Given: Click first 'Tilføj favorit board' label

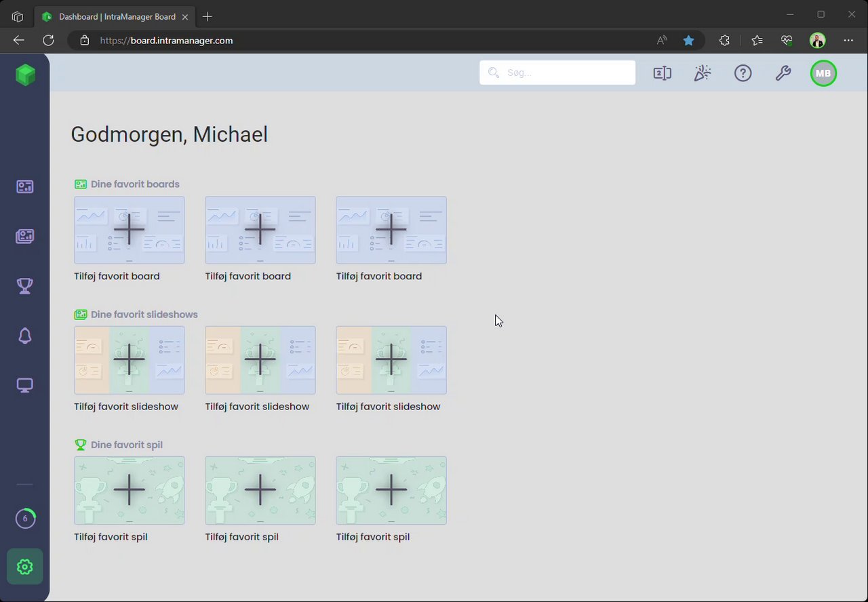Looking at the screenshot, I should (x=117, y=276).
